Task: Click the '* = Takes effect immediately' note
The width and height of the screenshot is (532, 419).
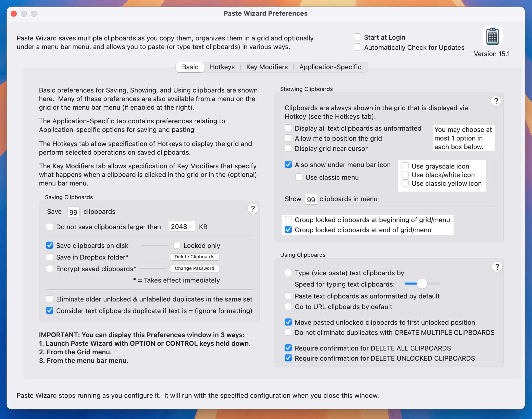Action: pyautogui.click(x=176, y=280)
